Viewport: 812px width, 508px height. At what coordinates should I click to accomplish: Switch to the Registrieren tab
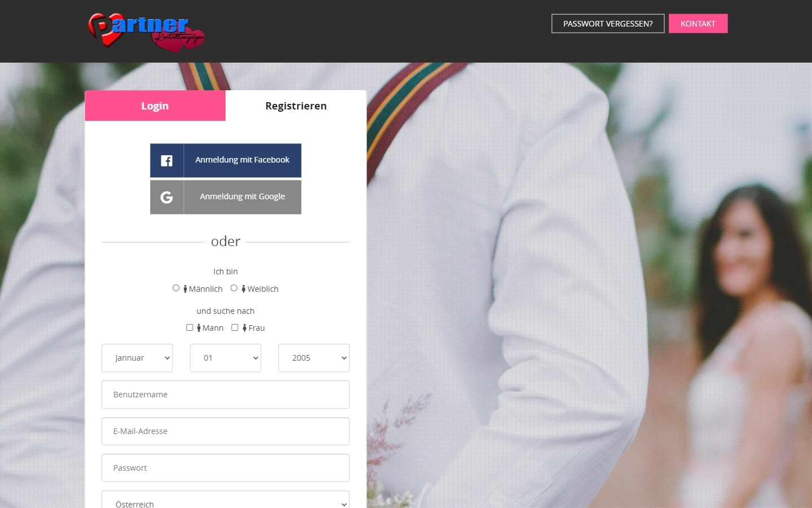coord(296,106)
